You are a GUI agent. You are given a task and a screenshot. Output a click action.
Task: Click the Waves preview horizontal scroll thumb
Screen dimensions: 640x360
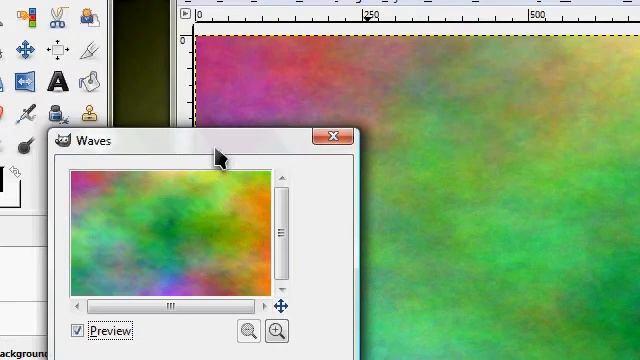click(x=171, y=306)
